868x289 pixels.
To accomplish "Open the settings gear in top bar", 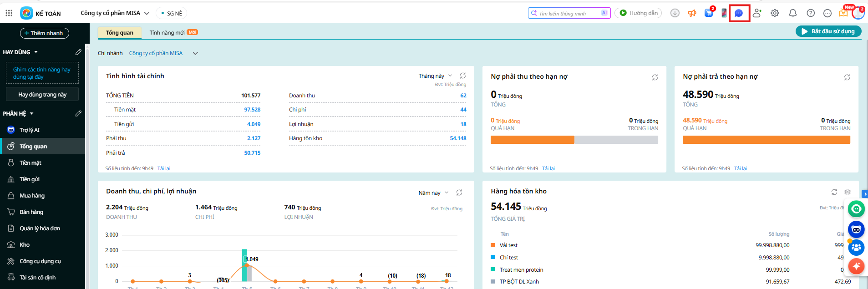I will [775, 13].
